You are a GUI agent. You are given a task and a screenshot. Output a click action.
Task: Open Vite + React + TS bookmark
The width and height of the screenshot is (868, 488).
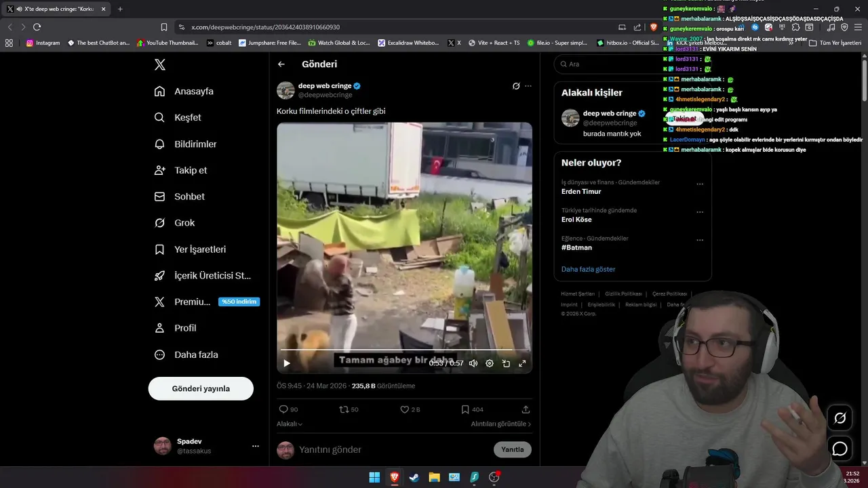click(x=494, y=43)
